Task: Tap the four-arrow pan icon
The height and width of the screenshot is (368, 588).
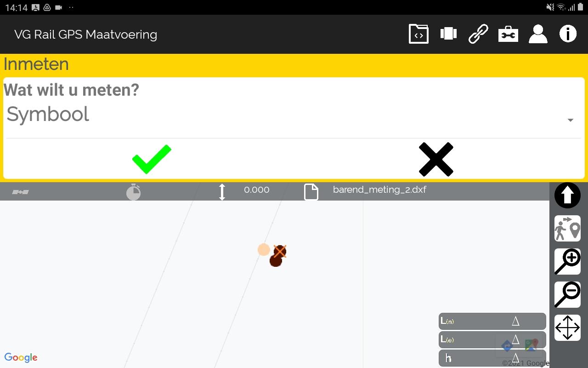Action: point(567,328)
